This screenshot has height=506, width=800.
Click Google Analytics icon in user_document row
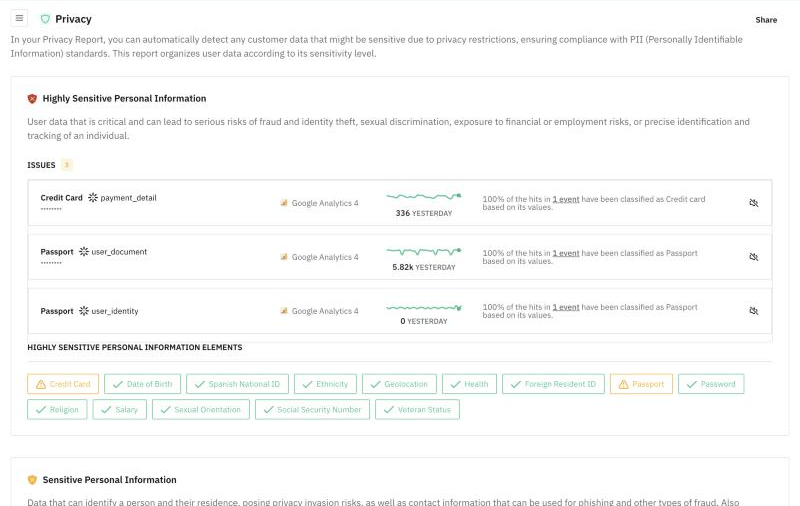284,257
